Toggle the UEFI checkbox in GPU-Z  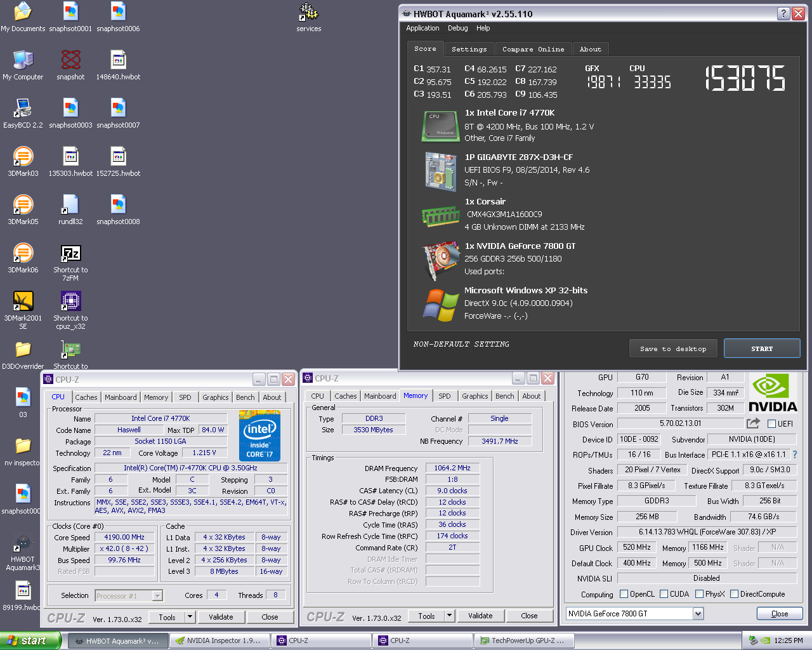[771, 423]
